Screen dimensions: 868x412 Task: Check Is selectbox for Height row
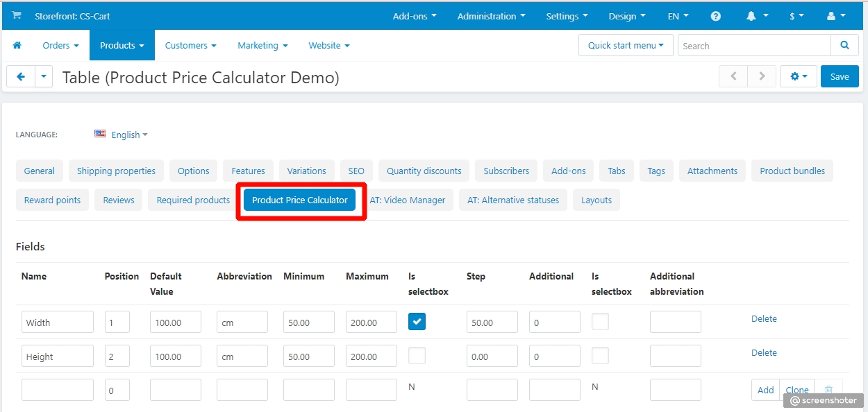[x=417, y=356]
